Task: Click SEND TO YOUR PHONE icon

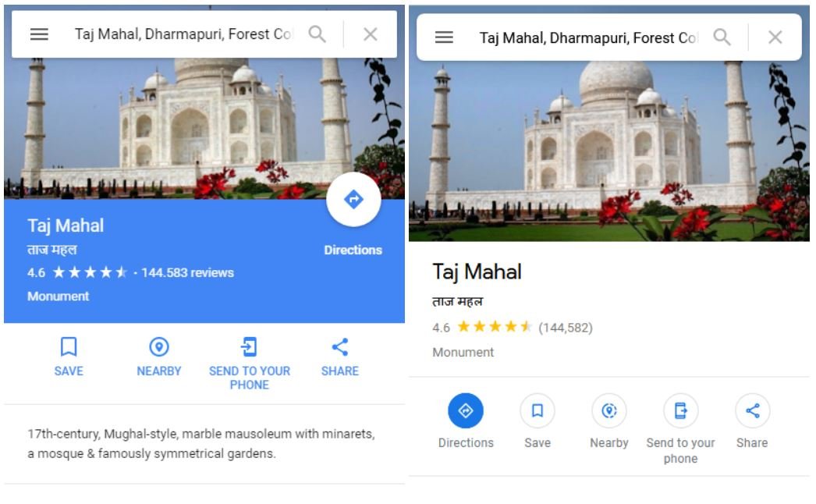Action: (250, 346)
